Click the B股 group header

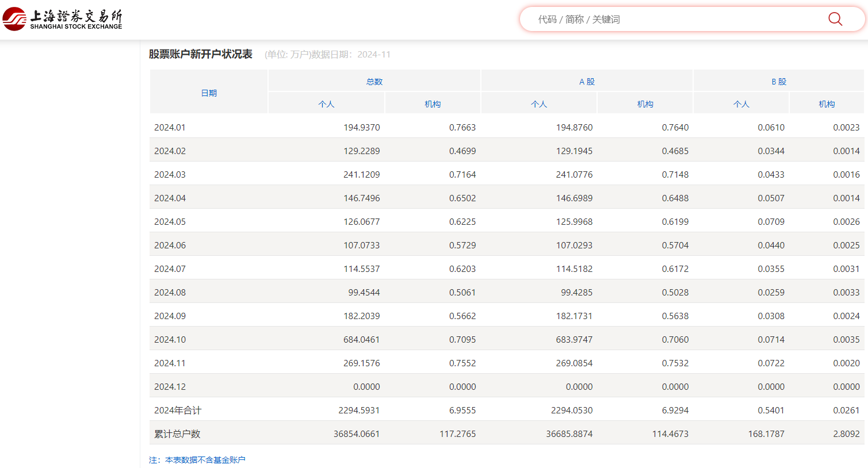tap(778, 82)
